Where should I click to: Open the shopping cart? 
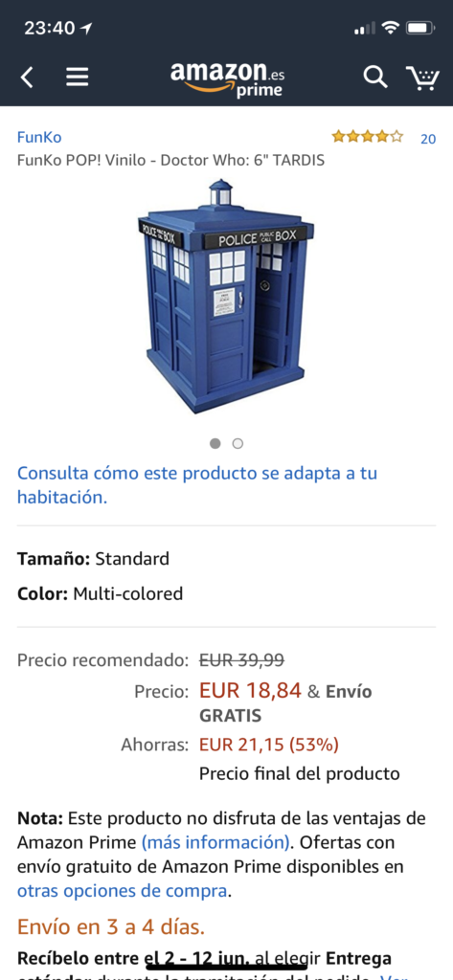coord(422,78)
